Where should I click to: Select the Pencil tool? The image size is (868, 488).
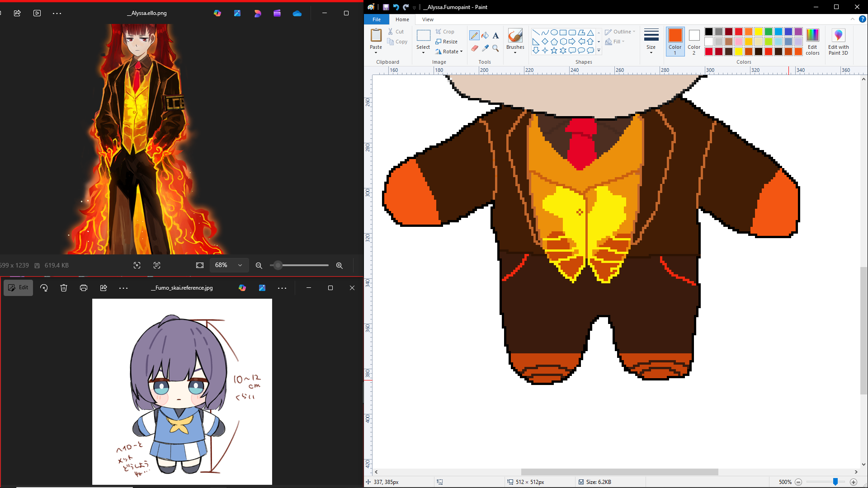(474, 35)
